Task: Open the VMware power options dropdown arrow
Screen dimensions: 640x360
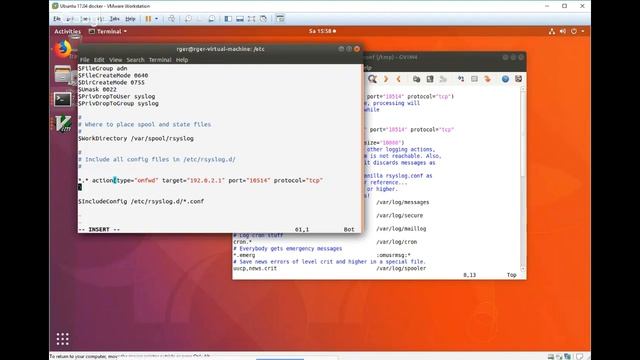Action: pyautogui.click(x=156, y=19)
